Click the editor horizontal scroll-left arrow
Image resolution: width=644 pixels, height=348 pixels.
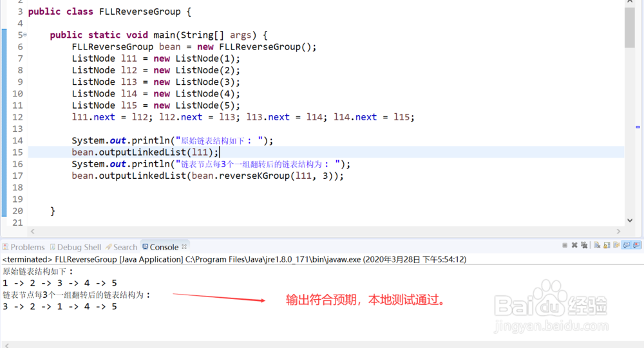[32, 232]
